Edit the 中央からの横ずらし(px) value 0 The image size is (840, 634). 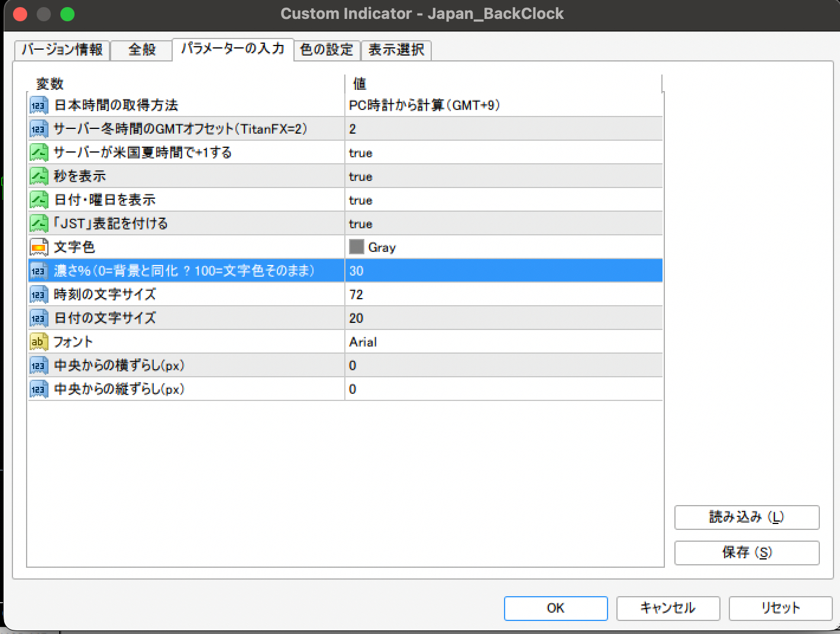click(x=503, y=365)
